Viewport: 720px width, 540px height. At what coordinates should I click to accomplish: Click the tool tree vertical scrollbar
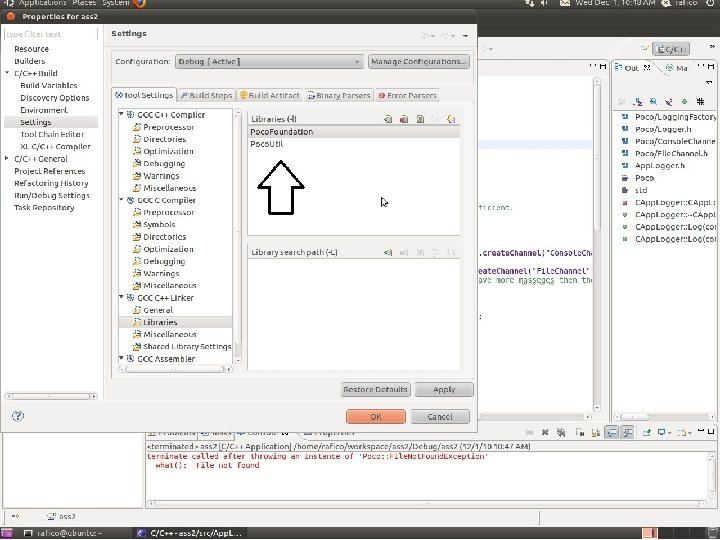tap(238, 234)
